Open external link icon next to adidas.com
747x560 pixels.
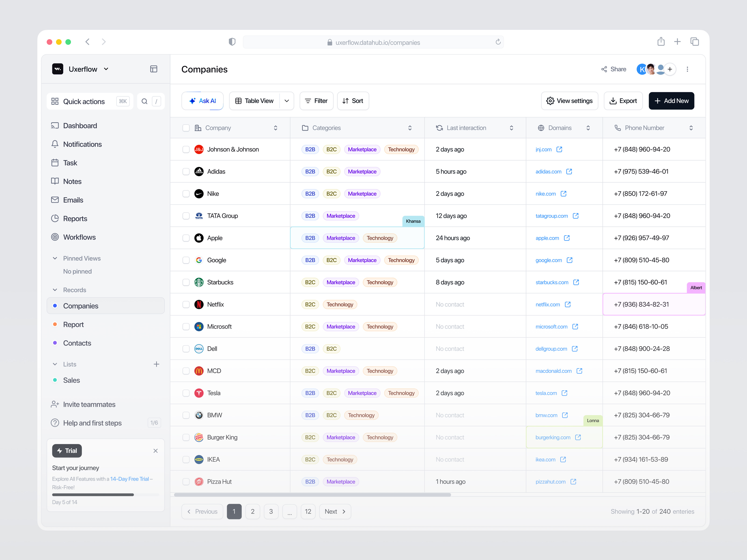569,171
